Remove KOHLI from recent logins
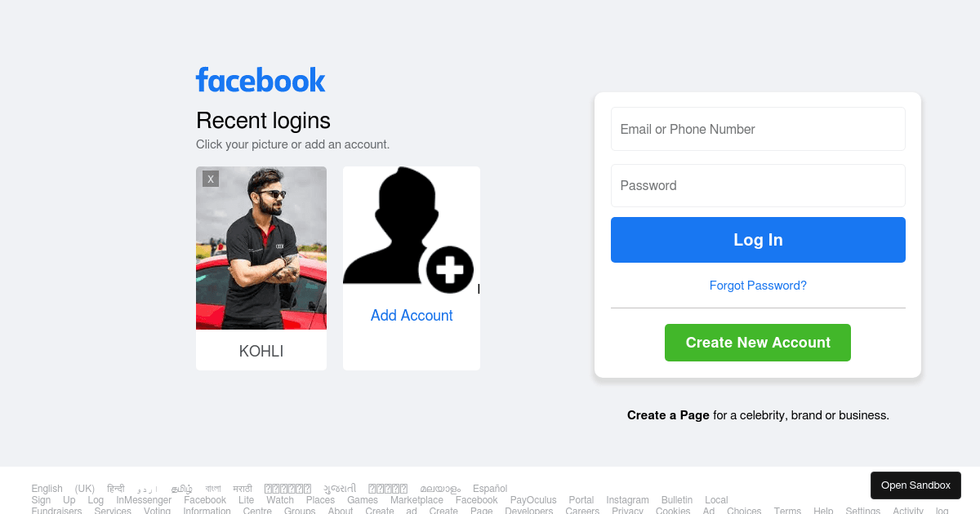 point(211,178)
